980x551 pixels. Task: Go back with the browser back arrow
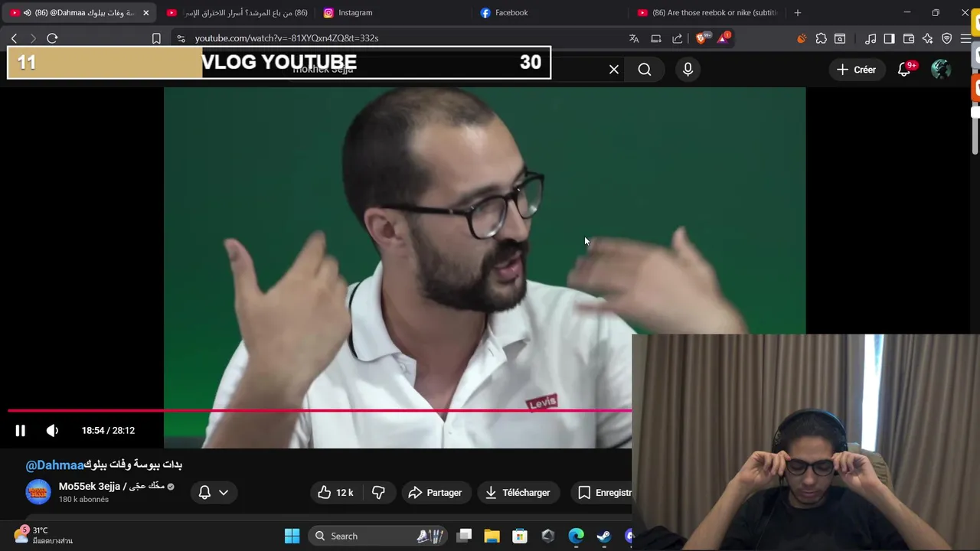(14, 38)
